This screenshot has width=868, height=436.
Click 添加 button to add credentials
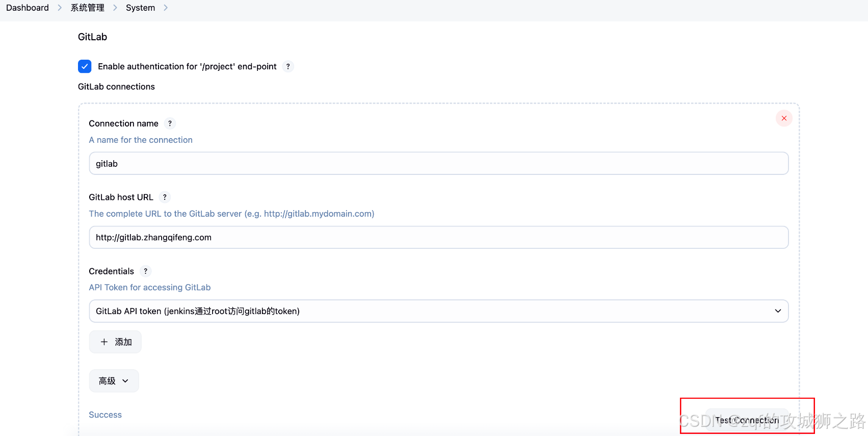pyautogui.click(x=115, y=342)
